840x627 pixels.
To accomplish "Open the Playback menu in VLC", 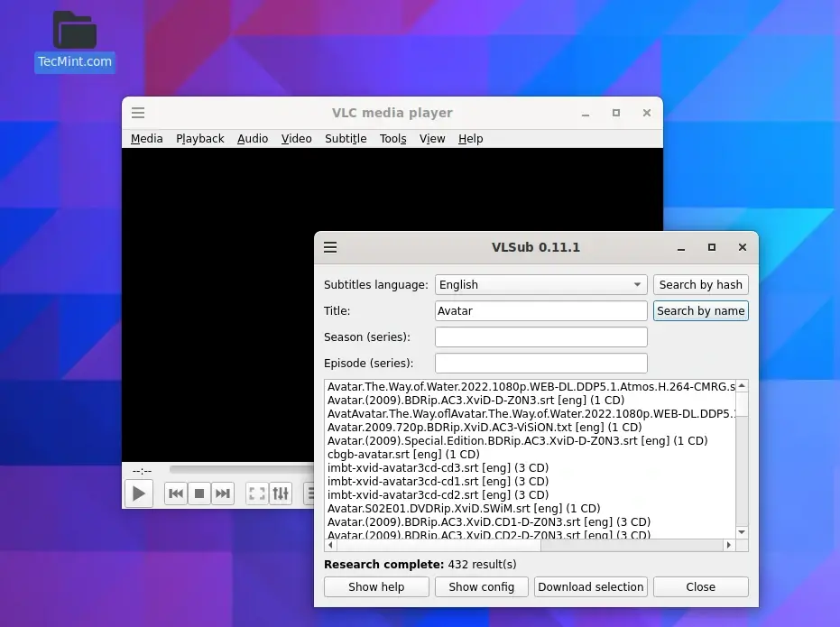I will (x=199, y=139).
